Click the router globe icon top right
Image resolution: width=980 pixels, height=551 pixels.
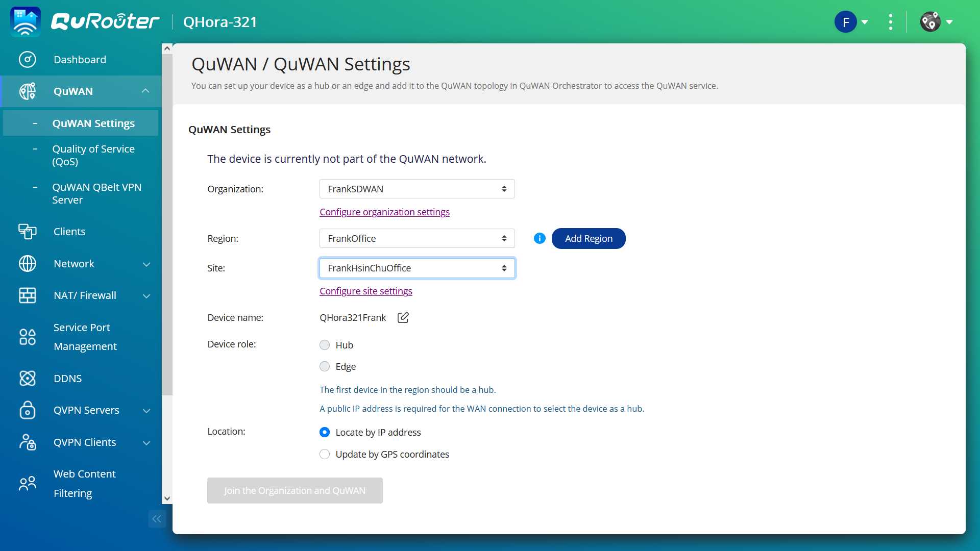[x=929, y=21]
